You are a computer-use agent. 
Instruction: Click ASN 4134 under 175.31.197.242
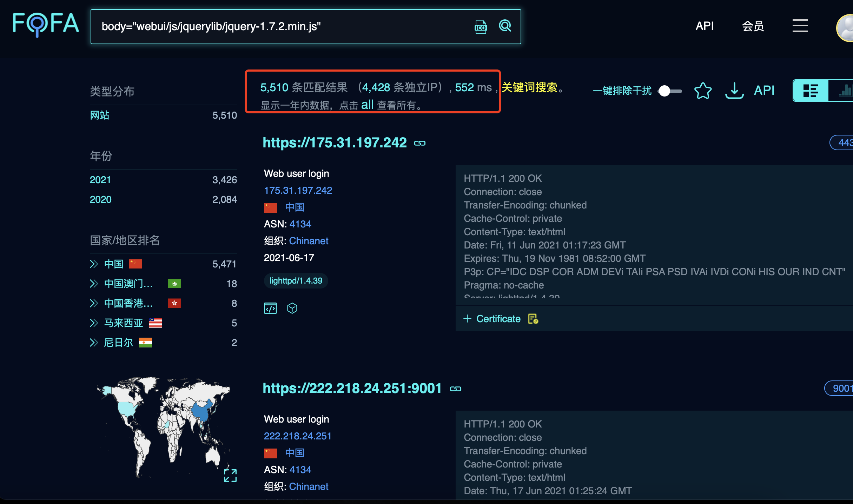300,224
